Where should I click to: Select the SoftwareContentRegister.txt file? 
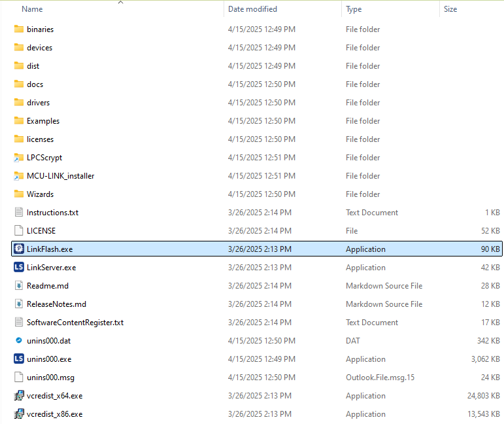75,323
